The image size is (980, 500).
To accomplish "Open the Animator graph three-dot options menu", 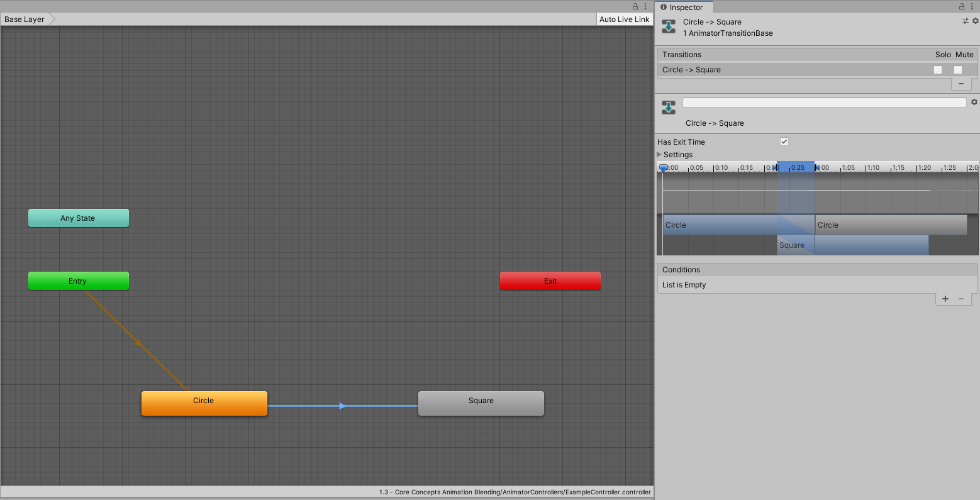I will 647,7.
